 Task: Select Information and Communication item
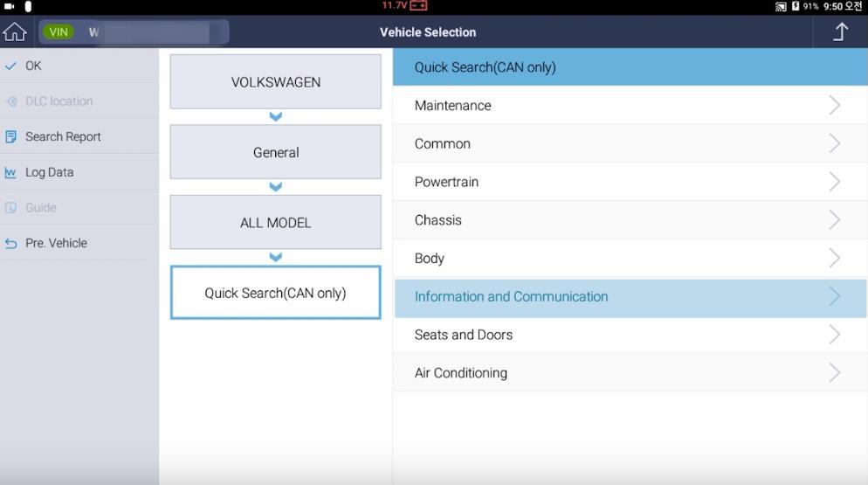pyautogui.click(x=511, y=297)
